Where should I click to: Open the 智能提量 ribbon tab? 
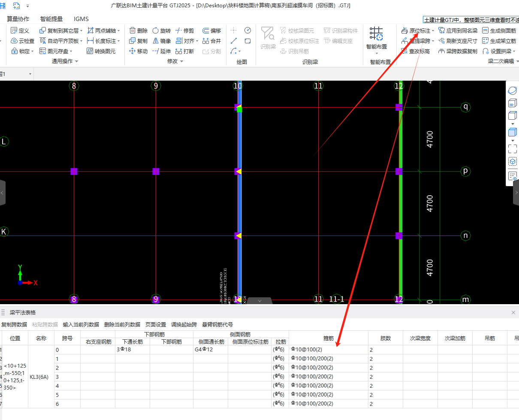coord(51,19)
